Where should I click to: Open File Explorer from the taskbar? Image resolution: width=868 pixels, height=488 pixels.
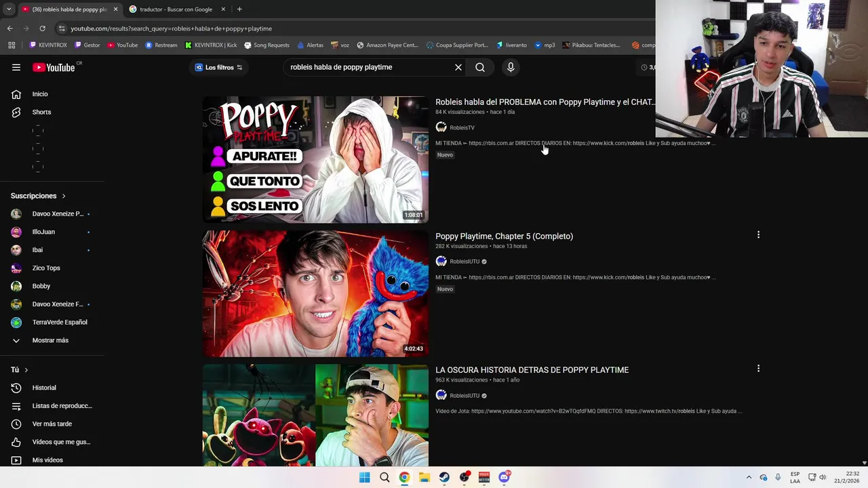click(x=424, y=477)
